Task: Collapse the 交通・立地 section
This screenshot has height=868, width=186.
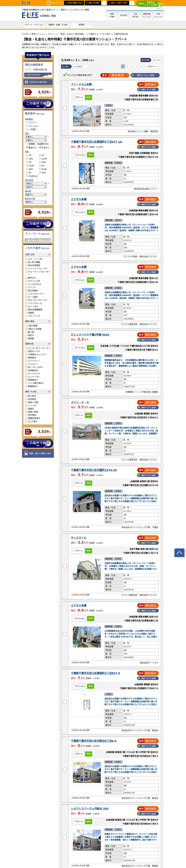Action: (x=38, y=254)
